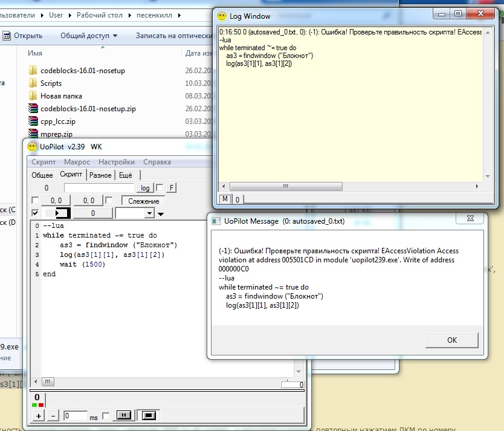Click the small black triangle beside the combo box
The width and height of the screenshot is (504, 431).
[x=160, y=213]
